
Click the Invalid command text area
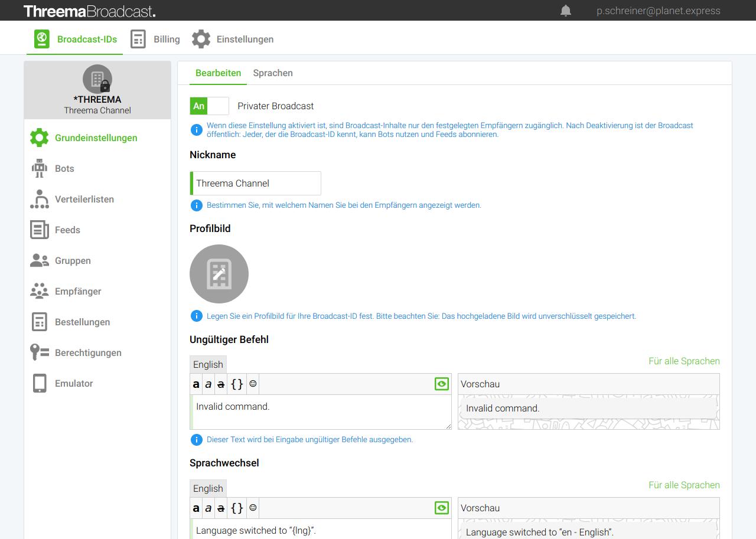tap(321, 412)
